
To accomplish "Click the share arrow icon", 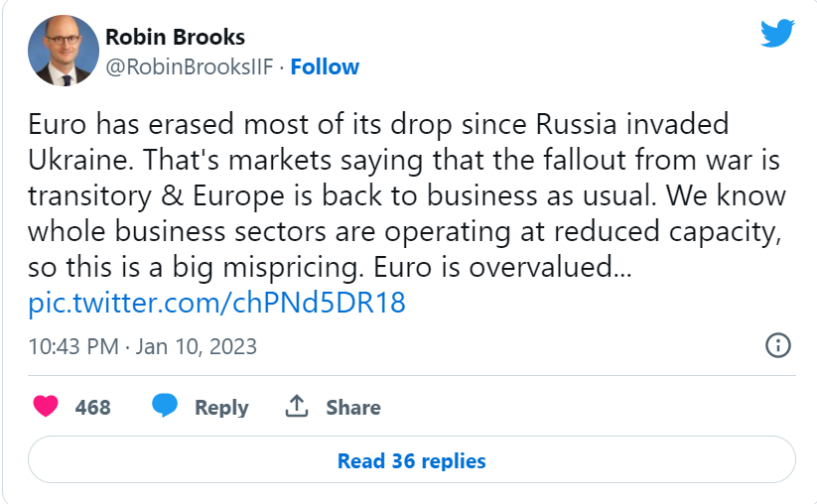I will (x=296, y=407).
